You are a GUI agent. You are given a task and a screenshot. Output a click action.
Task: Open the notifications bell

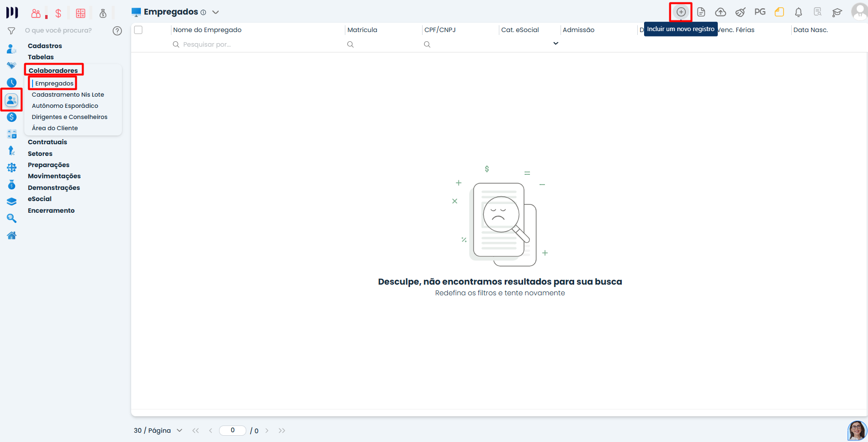pos(799,12)
